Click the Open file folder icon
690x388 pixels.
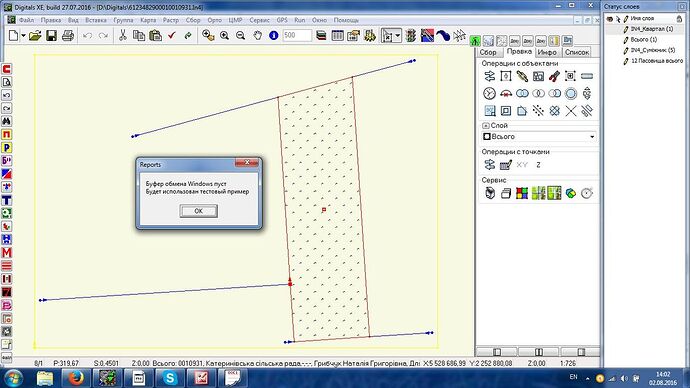(35, 36)
